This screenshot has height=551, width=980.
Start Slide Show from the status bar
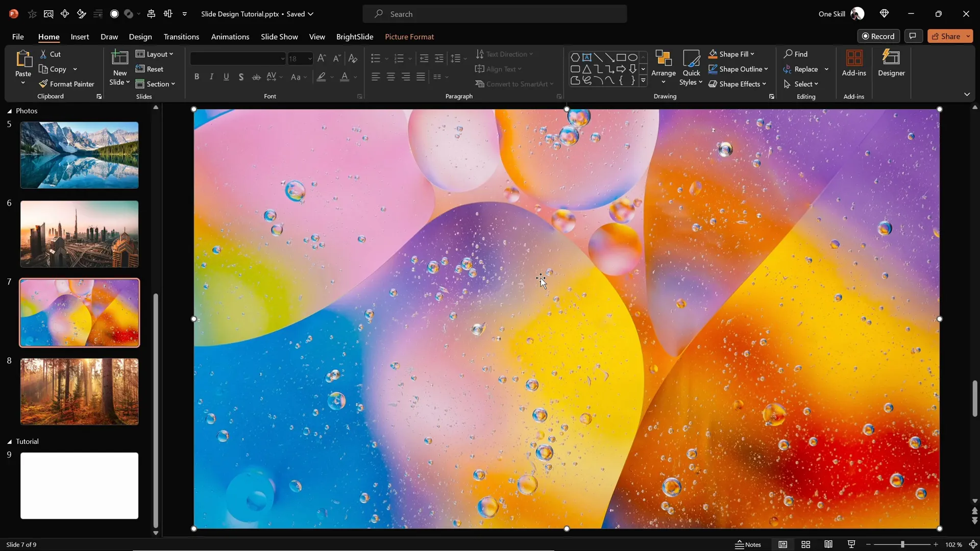pos(851,544)
